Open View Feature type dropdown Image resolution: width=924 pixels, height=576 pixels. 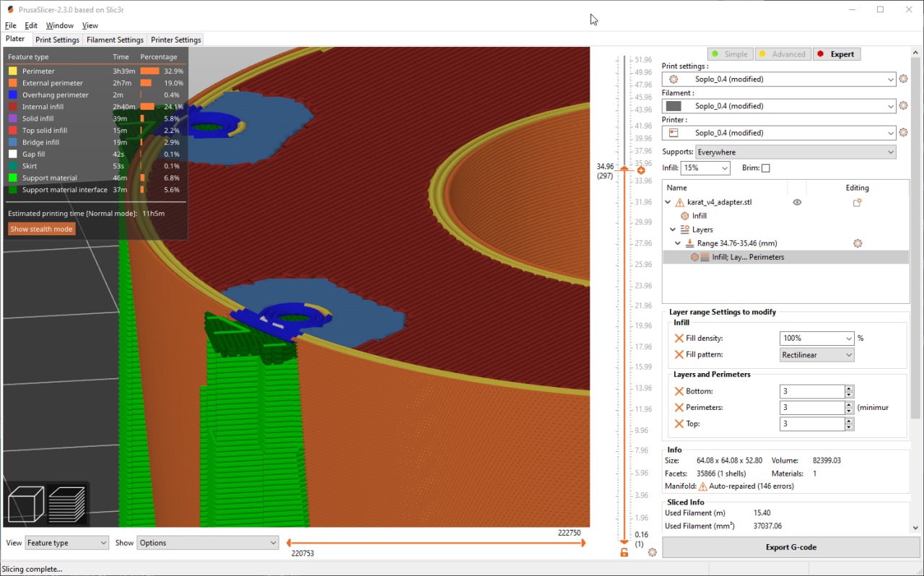66,543
